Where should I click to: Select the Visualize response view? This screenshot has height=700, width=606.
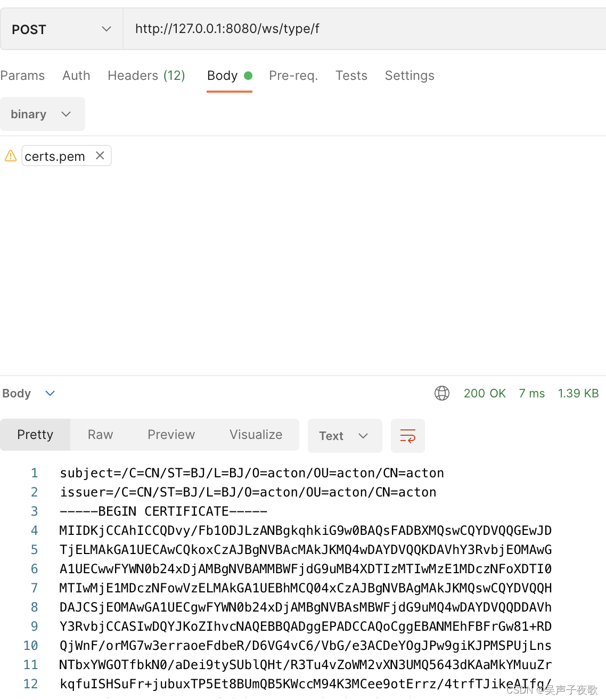[x=256, y=435]
